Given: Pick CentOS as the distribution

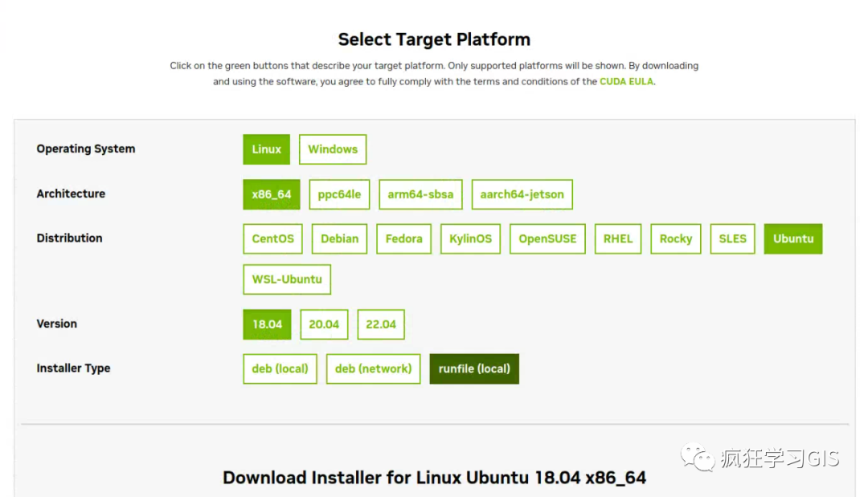Looking at the screenshot, I should pyautogui.click(x=272, y=238).
